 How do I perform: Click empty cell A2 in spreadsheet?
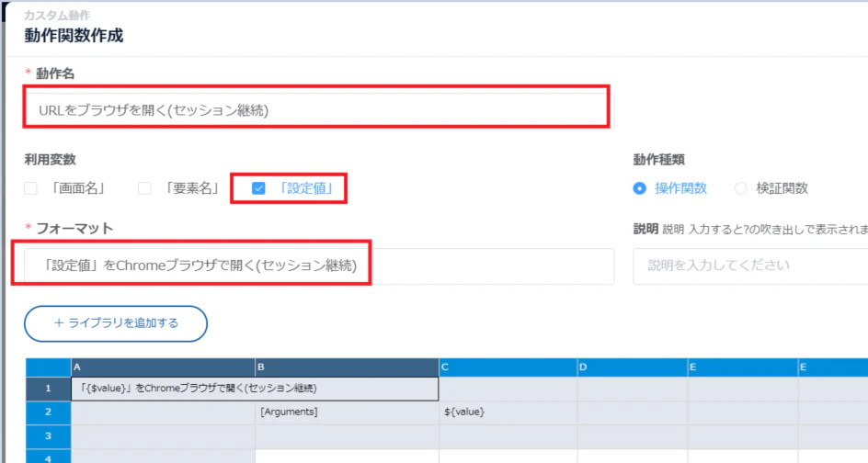click(163, 412)
